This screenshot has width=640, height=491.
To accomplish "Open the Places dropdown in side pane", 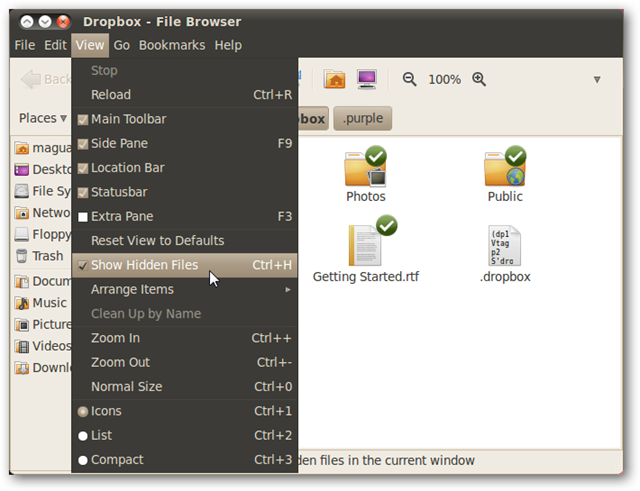I will tap(42, 118).
